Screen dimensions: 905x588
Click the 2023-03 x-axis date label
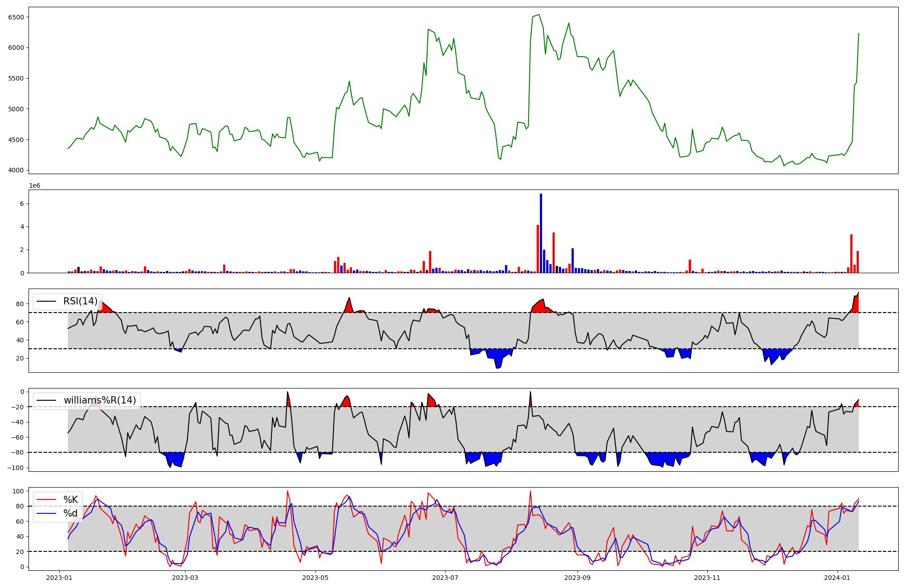[x=186, y=578]
